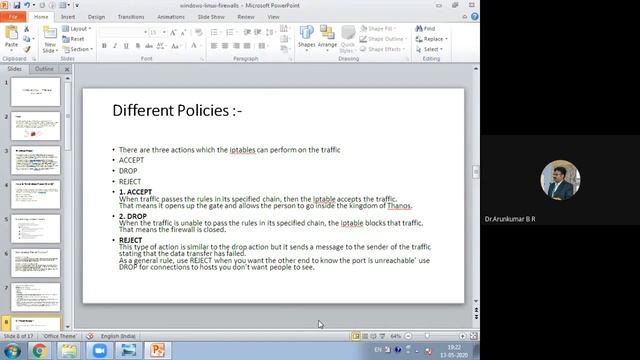Switch to the Transitions tab

[131, 17]
